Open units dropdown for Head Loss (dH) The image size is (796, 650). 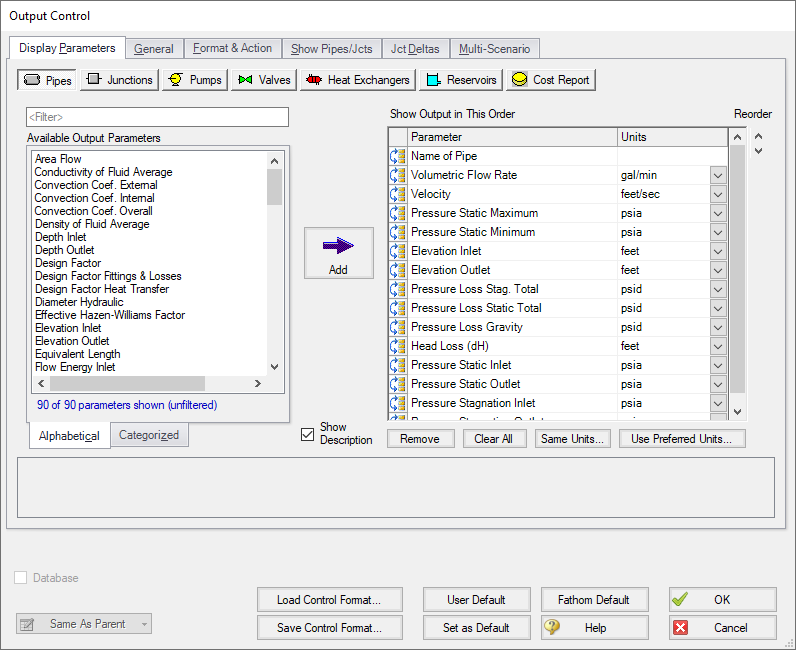pyautogui.click(x=717, y=346)
